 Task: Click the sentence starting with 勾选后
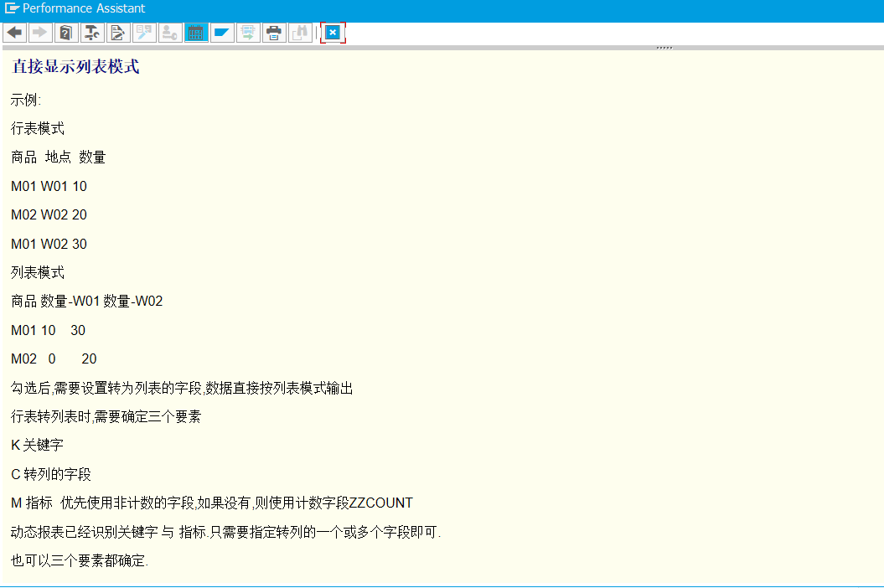(182, 389)
